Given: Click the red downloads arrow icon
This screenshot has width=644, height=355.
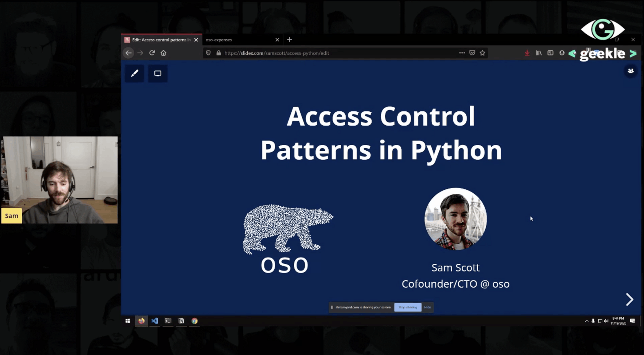Looking at the screenshot, I should click(527, 53).
